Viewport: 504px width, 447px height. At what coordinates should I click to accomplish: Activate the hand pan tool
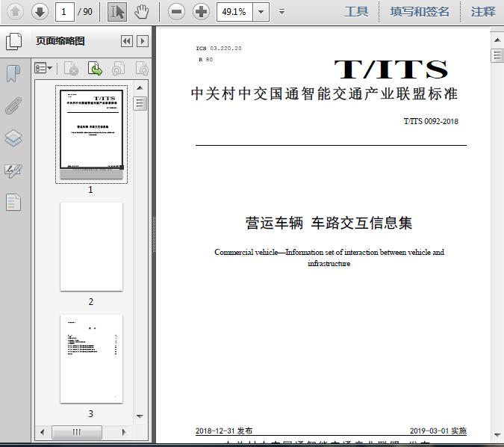tap(141, 12)
